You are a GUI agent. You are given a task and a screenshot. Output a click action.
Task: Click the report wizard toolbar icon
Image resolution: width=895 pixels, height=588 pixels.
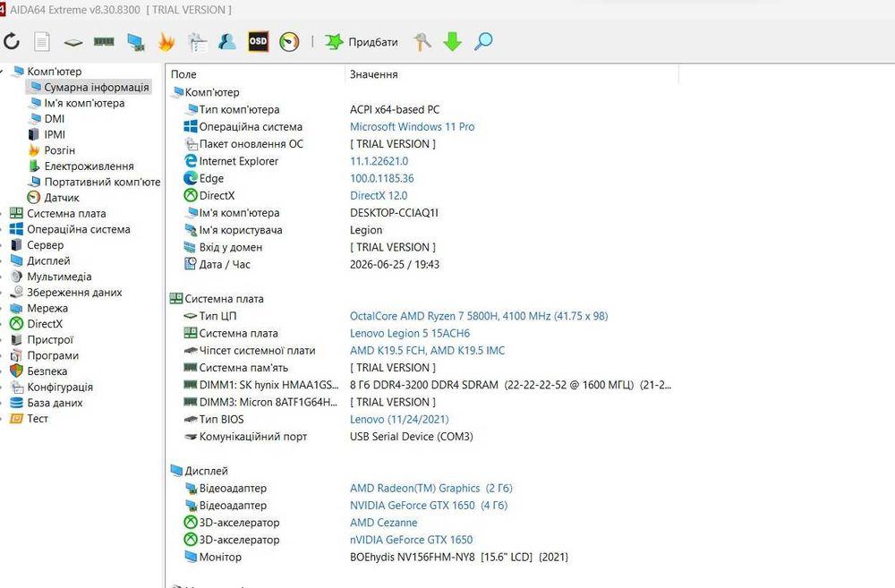click(x=198, y=42)
